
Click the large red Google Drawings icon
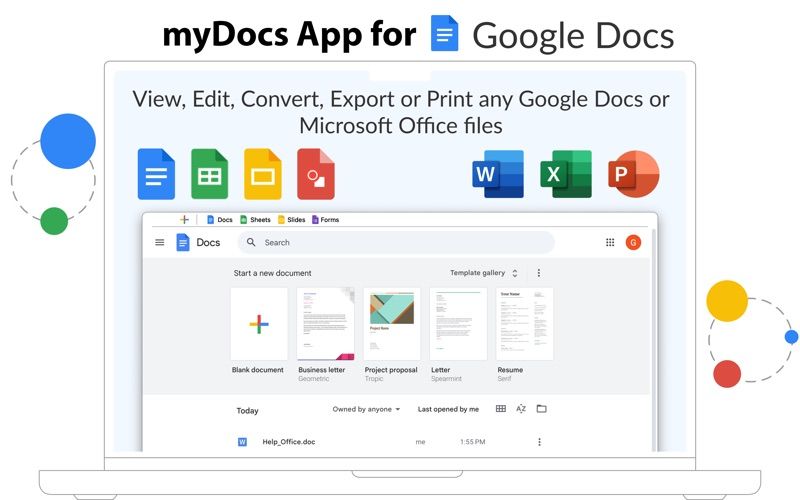[316, 174]
